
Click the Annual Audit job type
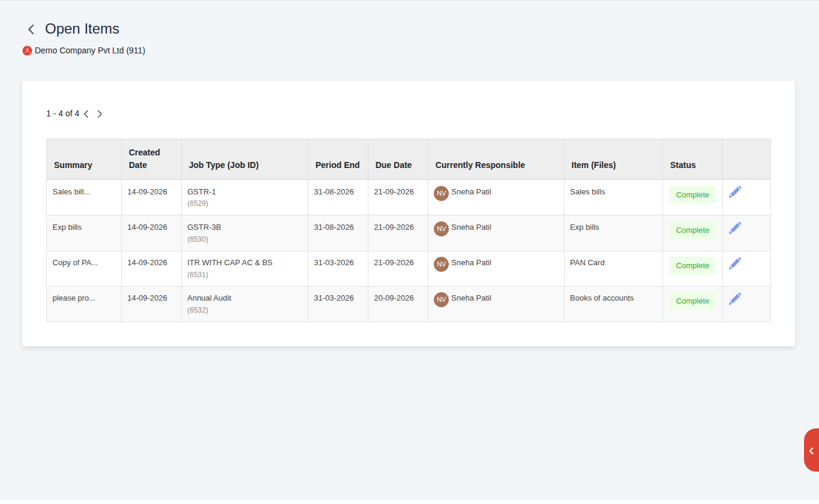209,298
